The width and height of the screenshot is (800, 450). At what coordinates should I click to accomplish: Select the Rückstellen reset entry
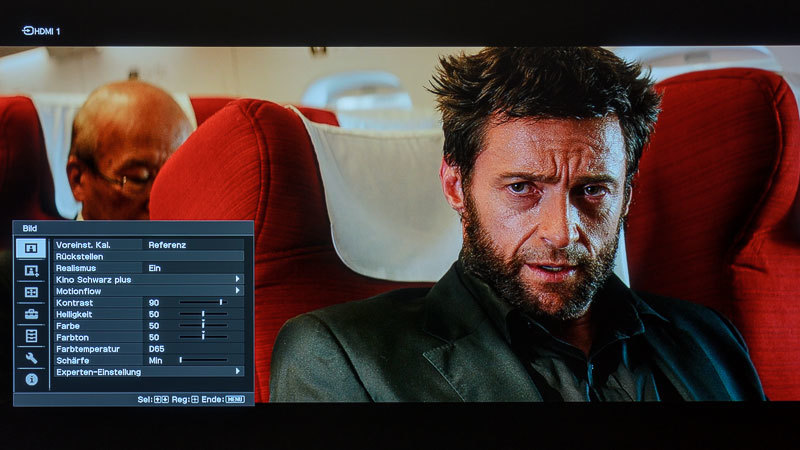(149, 257)
